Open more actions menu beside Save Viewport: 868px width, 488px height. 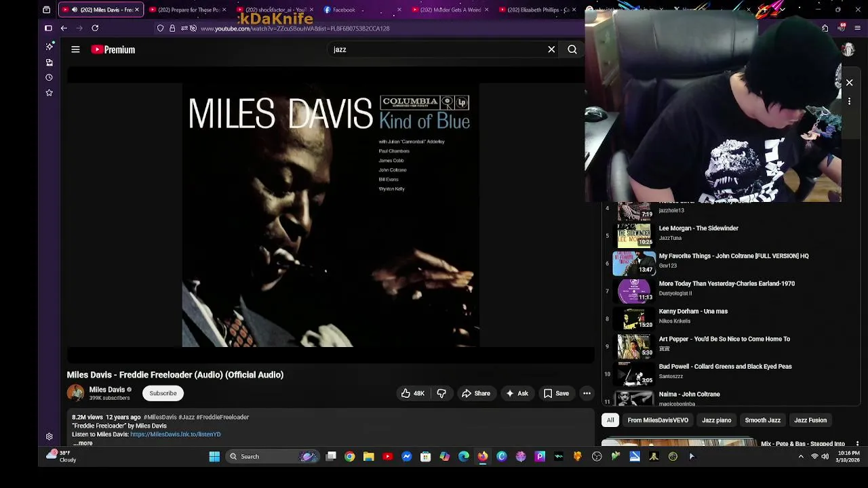[x=587, y=393]
